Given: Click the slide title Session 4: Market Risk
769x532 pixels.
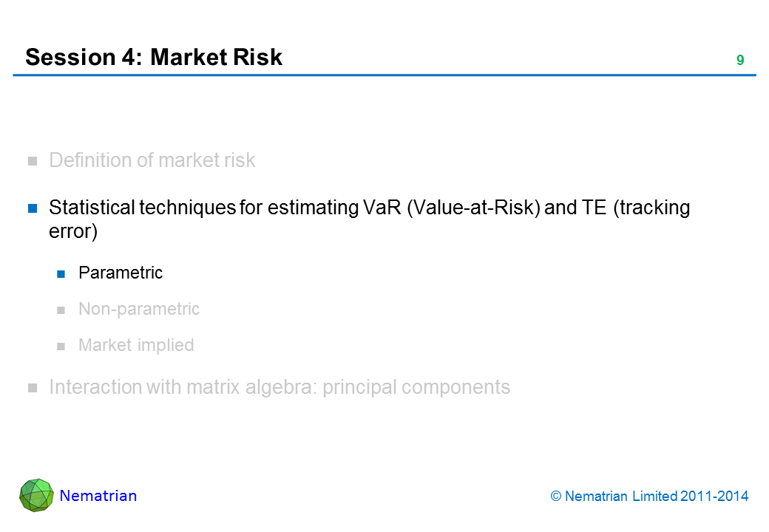Looking at the screenshot, I should [x=154, y=57].
